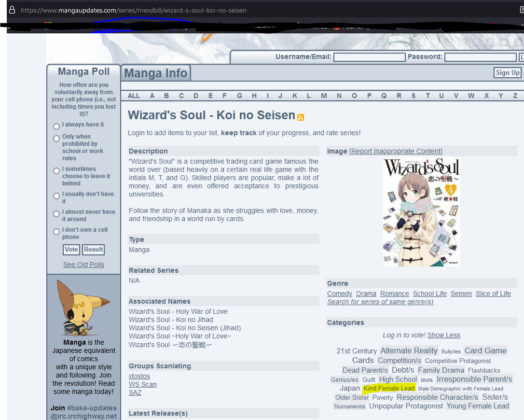Open the Family Drama category tag

coord(441,370)
